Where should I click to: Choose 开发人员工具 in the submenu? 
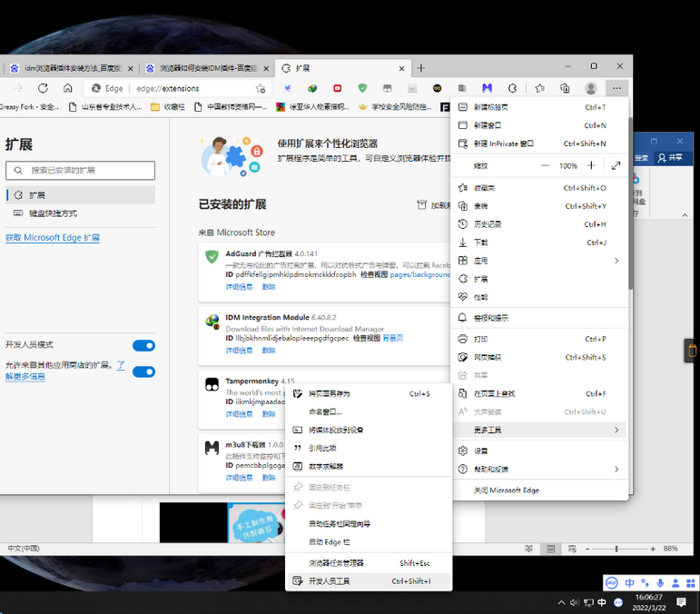point(330,581)
